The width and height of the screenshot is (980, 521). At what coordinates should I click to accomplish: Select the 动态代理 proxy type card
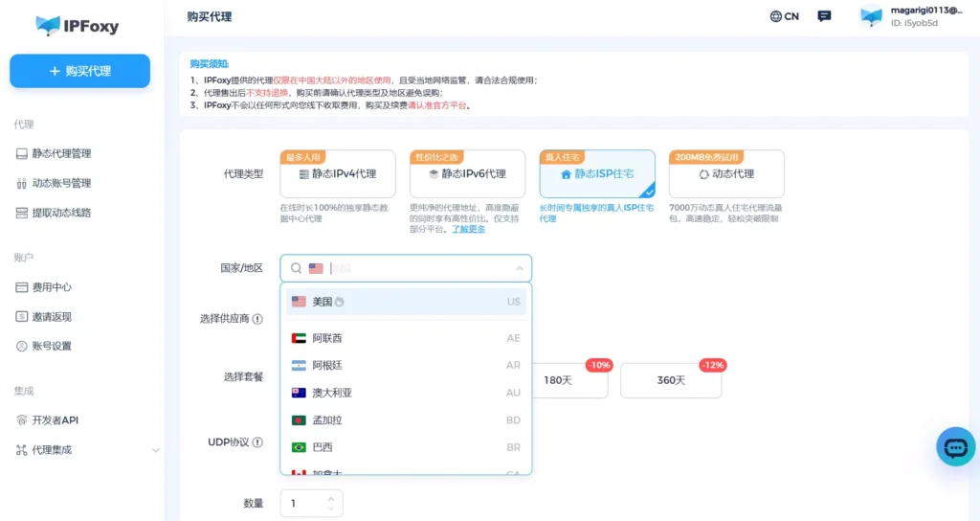coord(726,174)
